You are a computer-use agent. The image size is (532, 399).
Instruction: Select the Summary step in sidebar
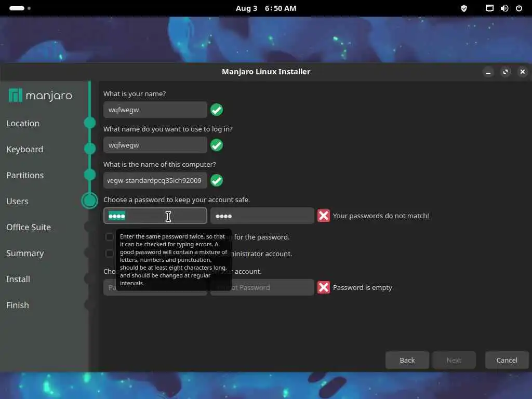[x=25, y=253]
